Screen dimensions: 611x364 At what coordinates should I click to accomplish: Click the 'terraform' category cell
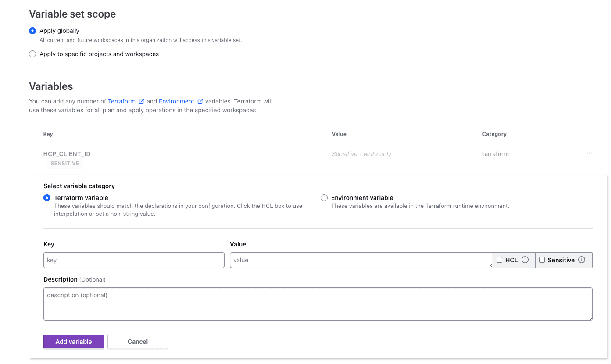click(x=495, y=154)
